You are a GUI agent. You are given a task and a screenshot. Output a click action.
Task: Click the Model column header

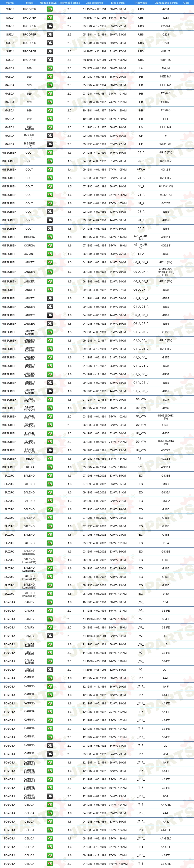tap(29, 3)
